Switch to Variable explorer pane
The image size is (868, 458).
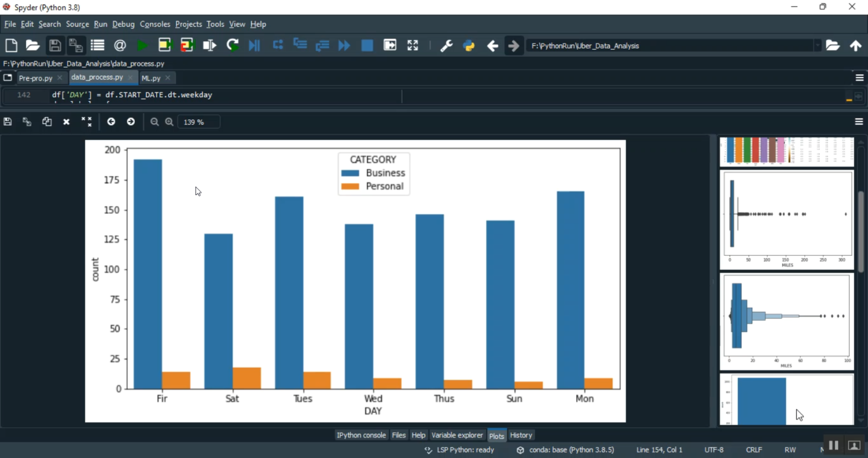457,435
